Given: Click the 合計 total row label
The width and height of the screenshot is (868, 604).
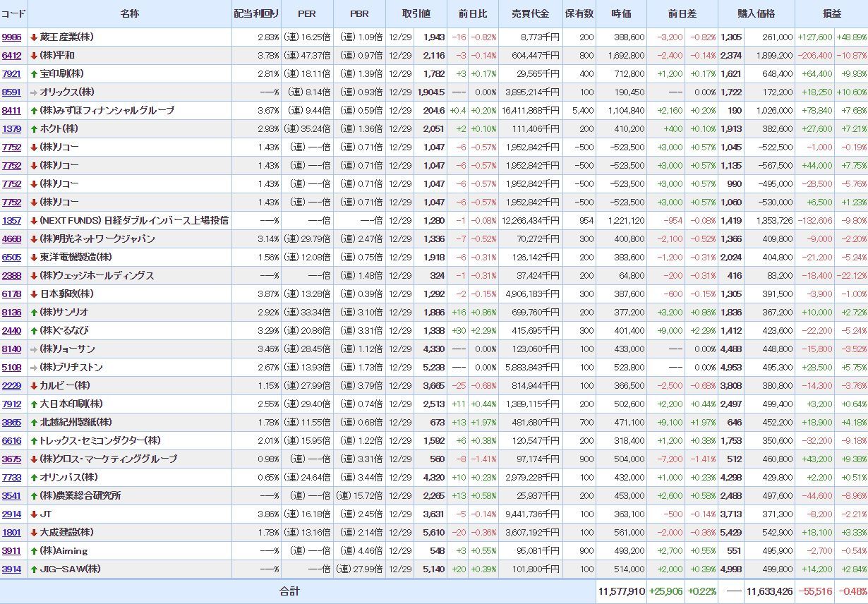Looking at the screenshot, I should click(x=289, y=591).
